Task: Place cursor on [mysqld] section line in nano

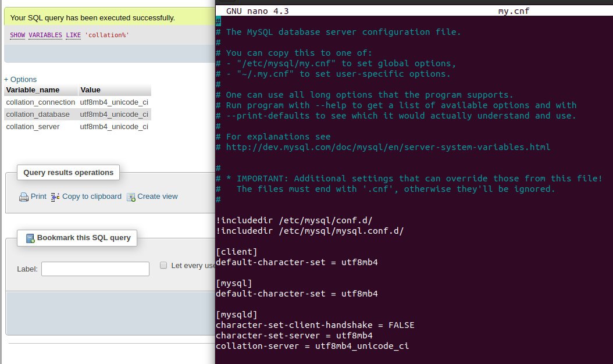Action: [237, 315]
